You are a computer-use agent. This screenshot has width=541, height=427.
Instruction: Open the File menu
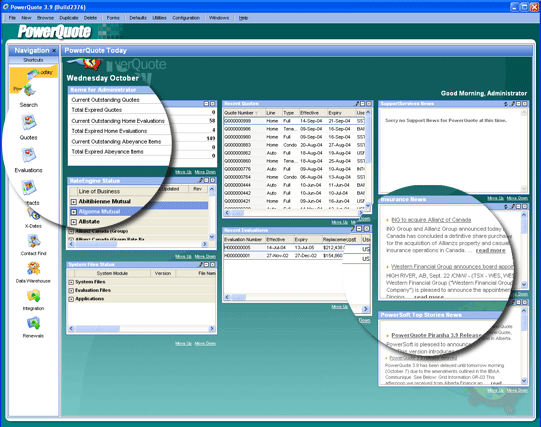12,18
